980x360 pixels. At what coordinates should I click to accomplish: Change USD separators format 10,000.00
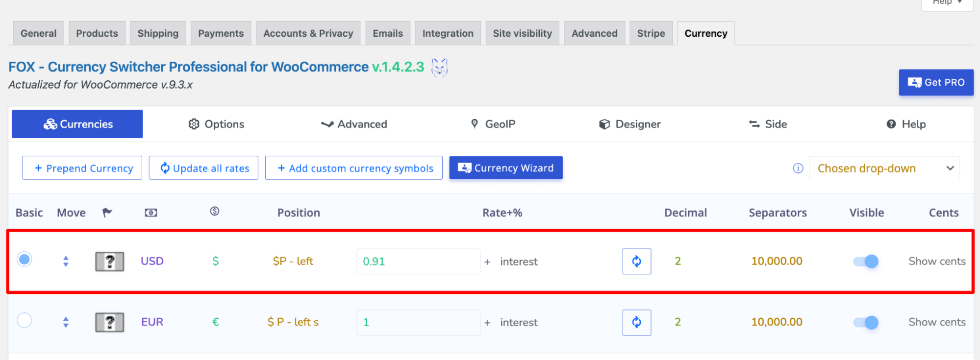[x=777, y=261]
